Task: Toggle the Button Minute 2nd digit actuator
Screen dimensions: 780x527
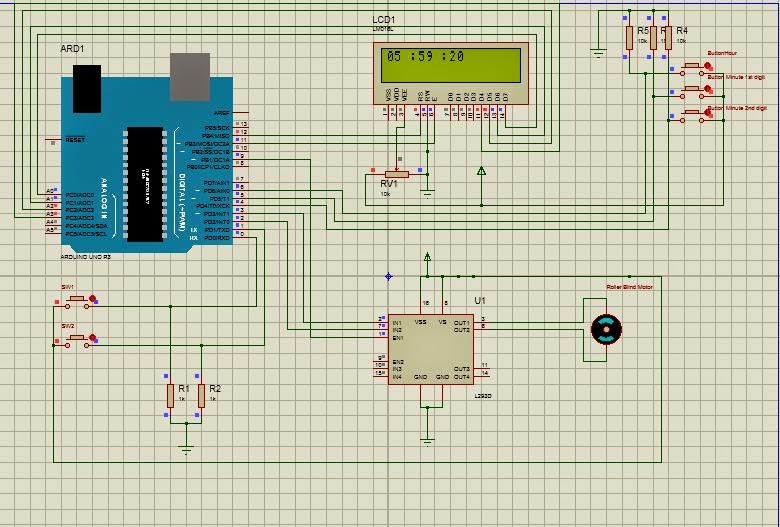Action: [707, 112]
